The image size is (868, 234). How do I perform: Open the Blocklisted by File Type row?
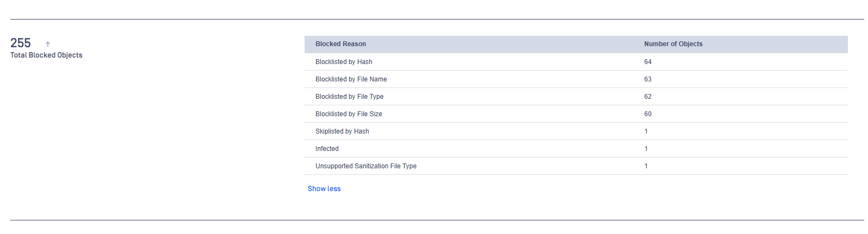pyautogui.click(x=576, y=97)
